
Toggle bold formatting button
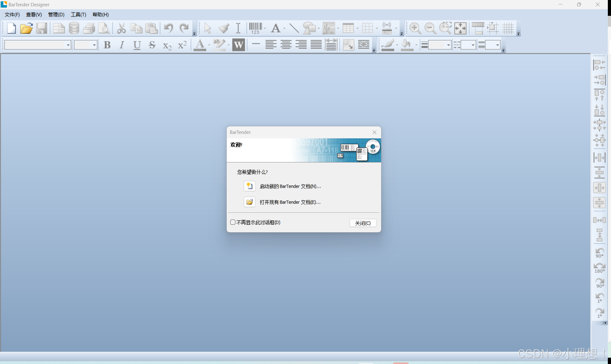pos(107,45)
